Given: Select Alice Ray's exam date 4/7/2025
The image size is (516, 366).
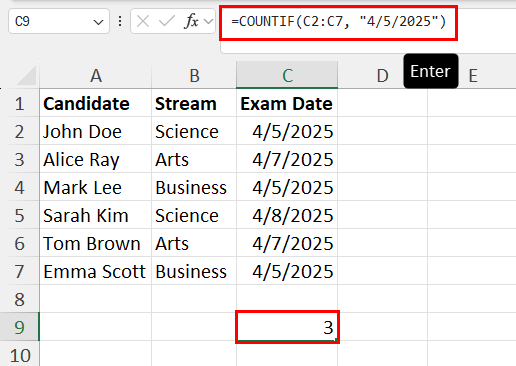Looking at the screenshot, I should 287,160.
